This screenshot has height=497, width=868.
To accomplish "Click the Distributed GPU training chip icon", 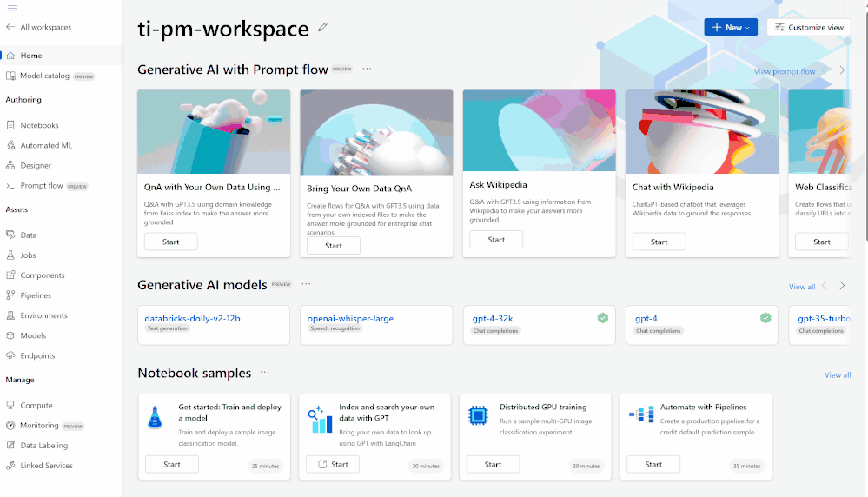I will click(x=478, y=415).
